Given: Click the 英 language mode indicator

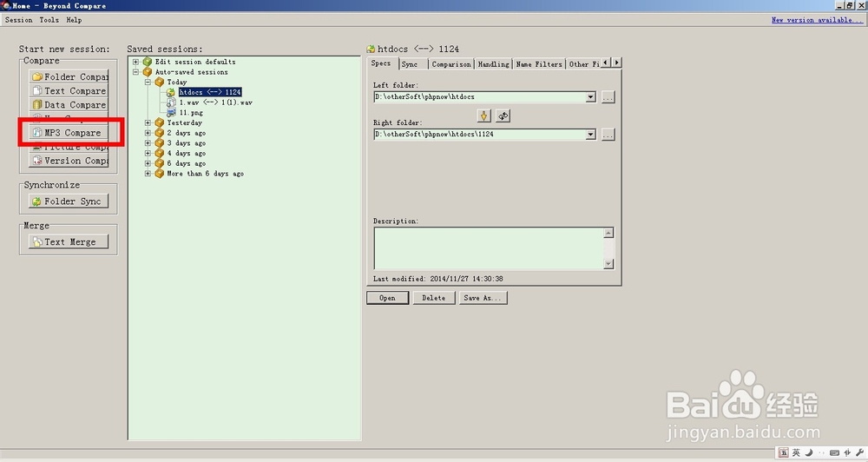Looking at the screenshot, I should tap(796, 452).
